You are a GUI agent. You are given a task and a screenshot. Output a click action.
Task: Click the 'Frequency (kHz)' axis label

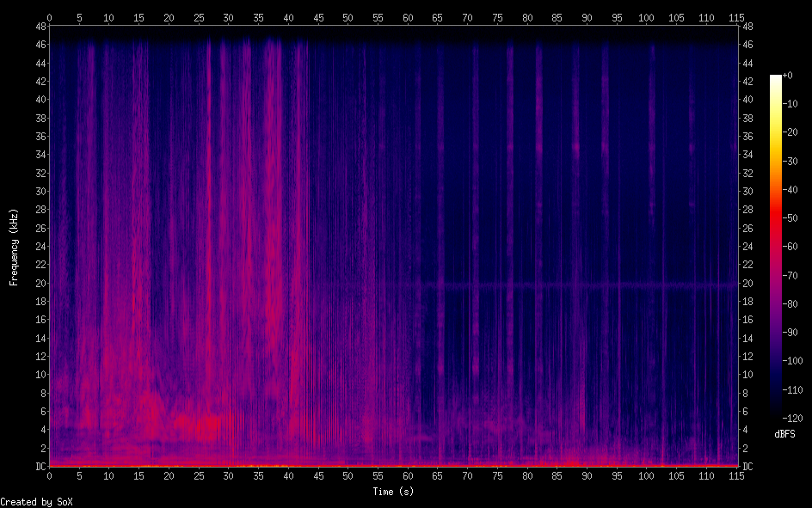coord(14,247)
